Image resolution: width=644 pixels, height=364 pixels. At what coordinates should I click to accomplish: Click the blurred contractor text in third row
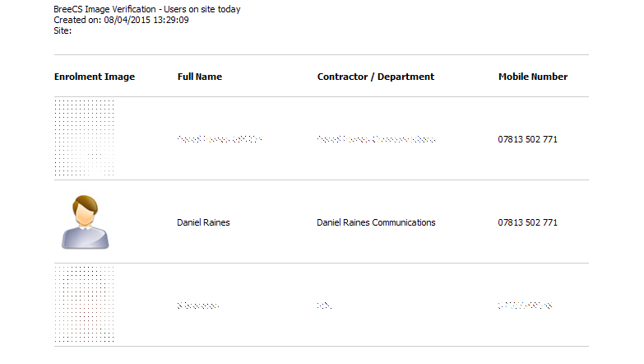(324, 306)
